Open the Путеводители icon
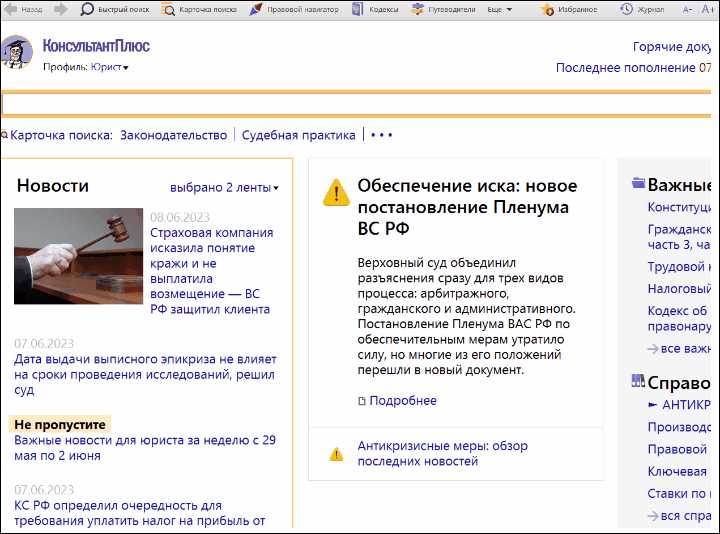Screen dimensions: 720x534 click(417, 9)
